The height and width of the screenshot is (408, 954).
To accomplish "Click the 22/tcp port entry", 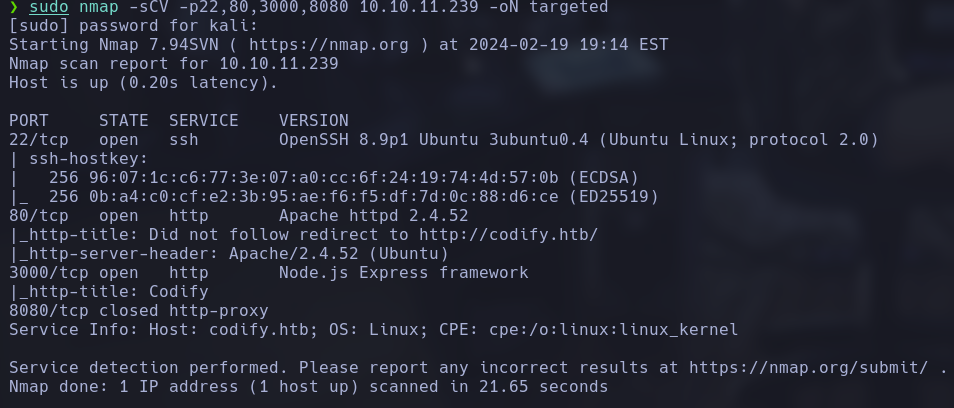I will pos(38,139).
